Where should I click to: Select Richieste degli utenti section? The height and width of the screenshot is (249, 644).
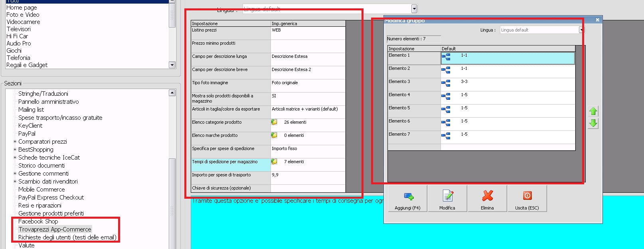(67, 237)
